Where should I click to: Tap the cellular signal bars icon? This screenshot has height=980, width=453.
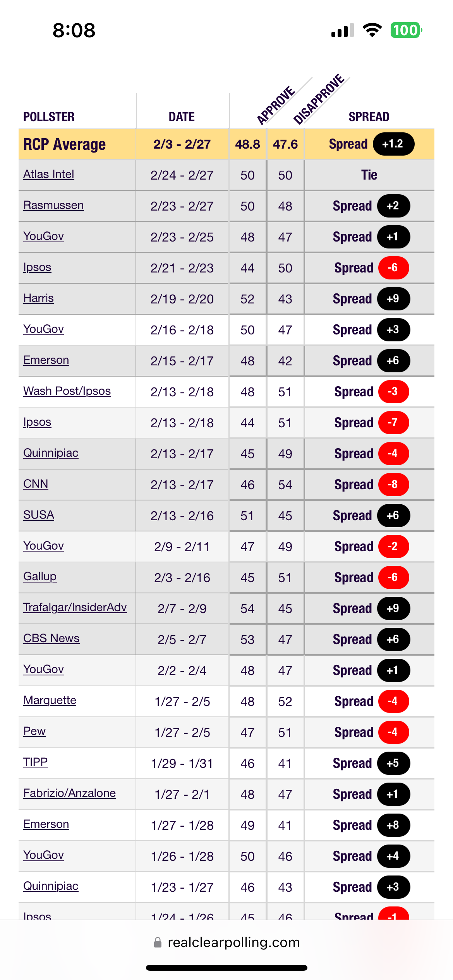pos(342,30)
